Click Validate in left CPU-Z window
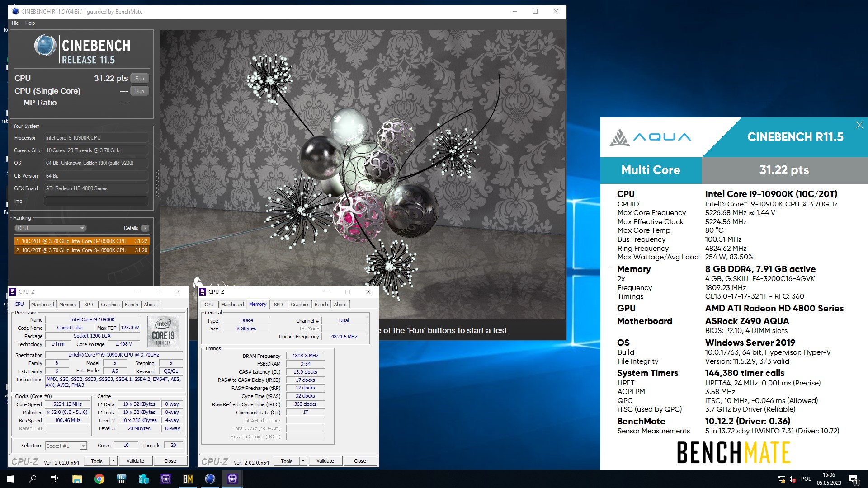The height and width of the screenshot is (488, 868). click(135, 461)
